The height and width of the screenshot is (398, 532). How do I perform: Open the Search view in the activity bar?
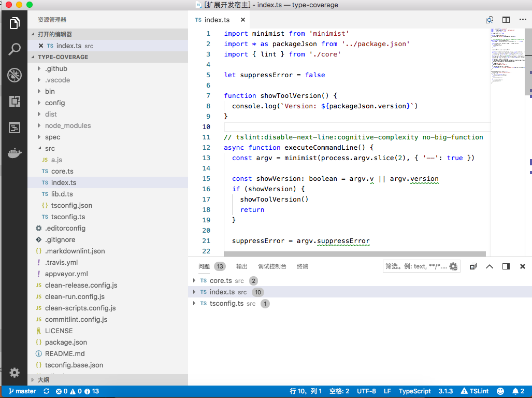pos(14,50)
